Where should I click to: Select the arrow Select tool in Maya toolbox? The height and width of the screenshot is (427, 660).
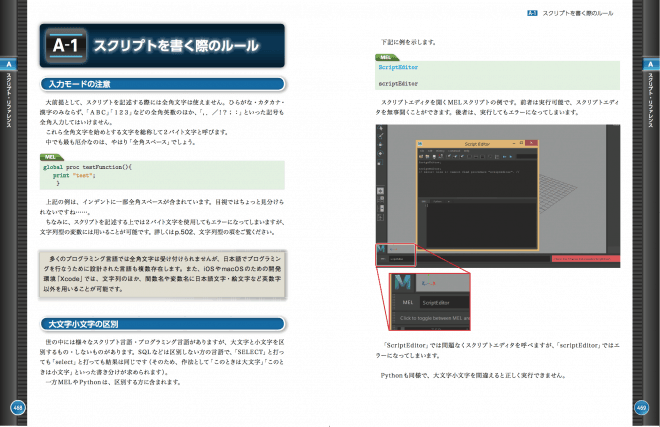coord(381,128)
